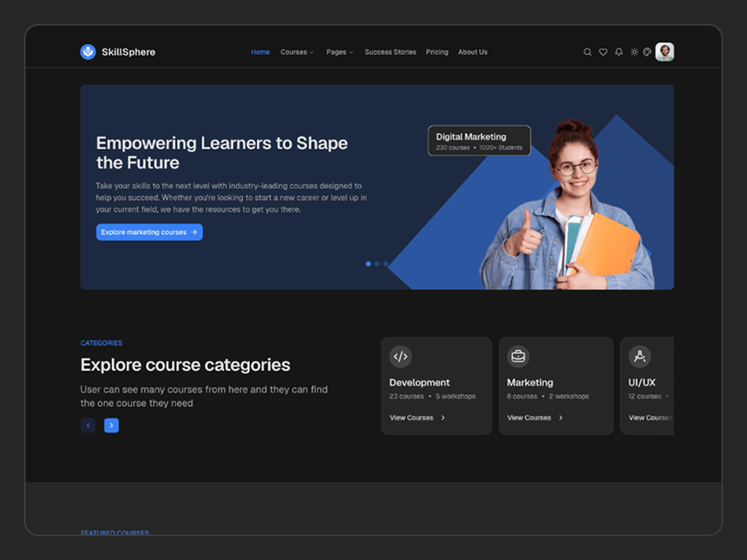Open notifications bell icon

click(619, 52)
